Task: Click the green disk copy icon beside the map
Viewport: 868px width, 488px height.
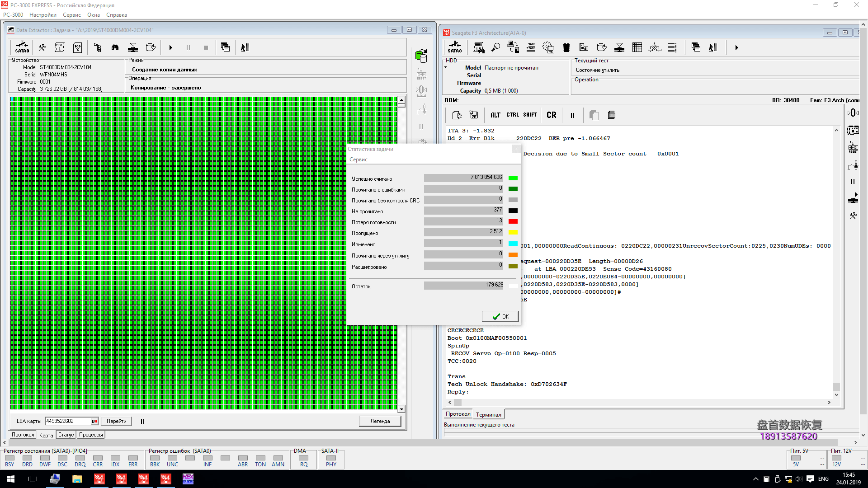Action: click(x=421, y=56)
